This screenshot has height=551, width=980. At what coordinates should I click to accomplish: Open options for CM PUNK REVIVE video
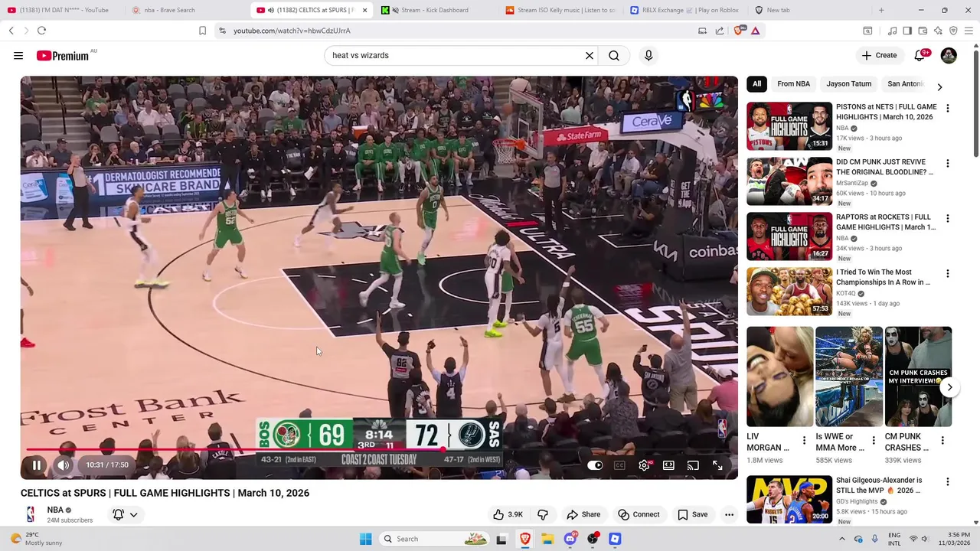[x=947, y=163]
